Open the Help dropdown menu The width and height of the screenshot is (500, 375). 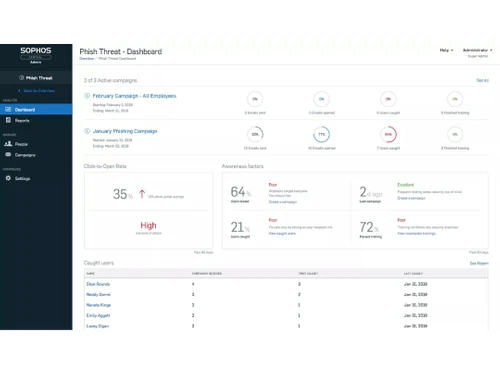pos(446,50)
